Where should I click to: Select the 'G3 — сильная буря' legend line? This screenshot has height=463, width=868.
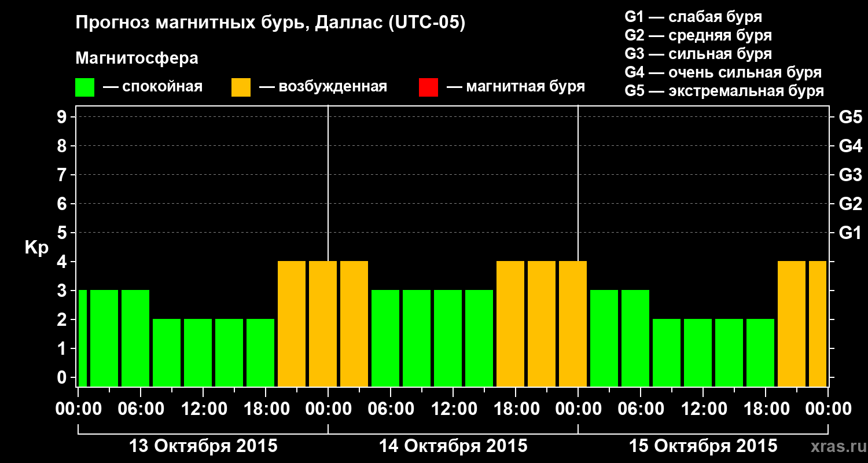point(698,54)
